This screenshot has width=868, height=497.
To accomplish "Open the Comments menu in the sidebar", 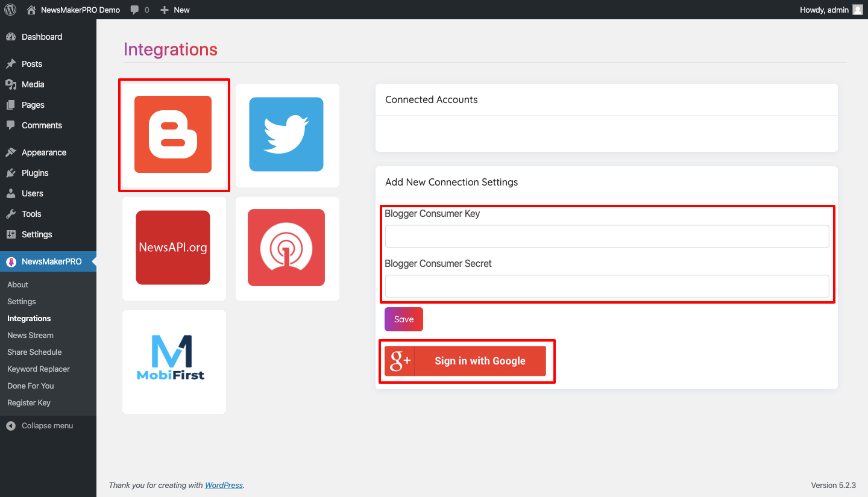I will pos(48,125).
